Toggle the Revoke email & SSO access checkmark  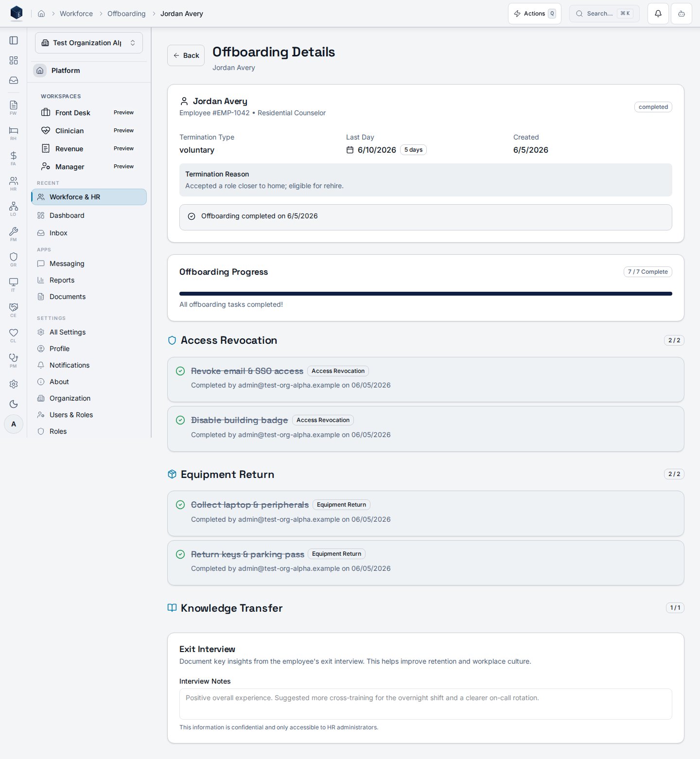pyautogui.click(x=180, y=371)
